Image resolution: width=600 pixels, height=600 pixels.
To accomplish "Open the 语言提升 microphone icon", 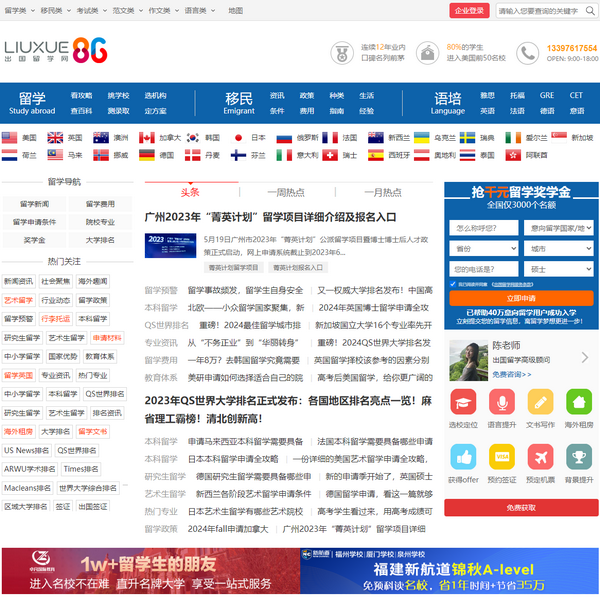I will click(x=502, y=402).
